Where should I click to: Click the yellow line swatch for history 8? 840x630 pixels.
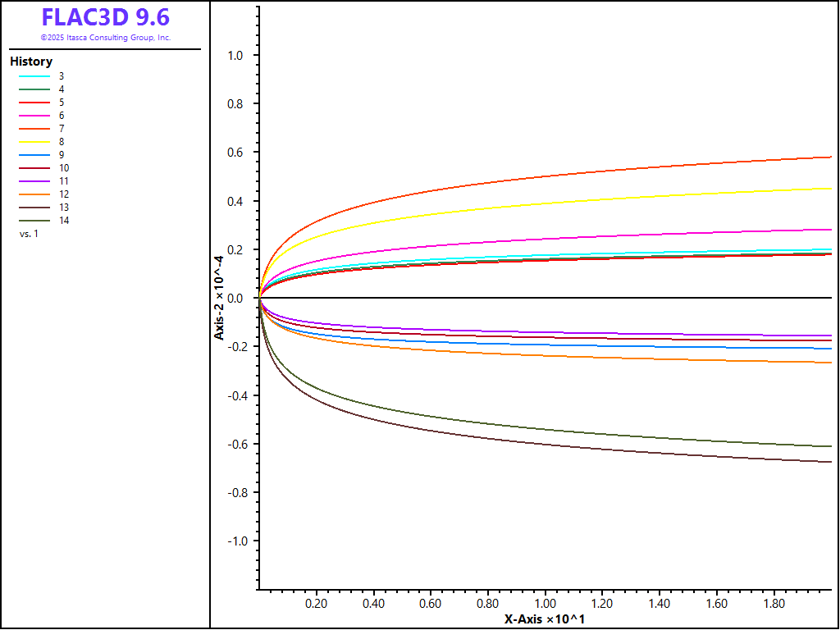(x=34, y=142)
